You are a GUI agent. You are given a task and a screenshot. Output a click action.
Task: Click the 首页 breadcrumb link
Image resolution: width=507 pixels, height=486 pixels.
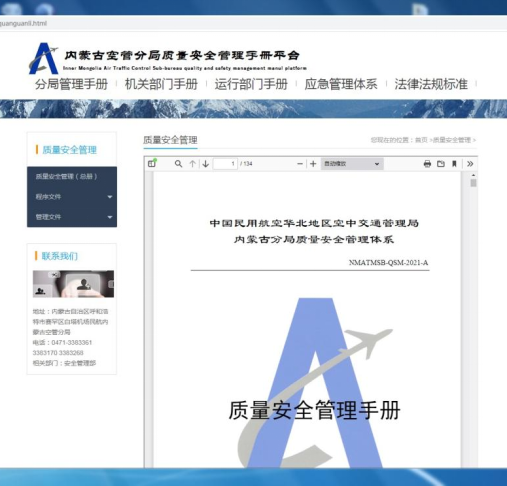(x=421, y=140)
